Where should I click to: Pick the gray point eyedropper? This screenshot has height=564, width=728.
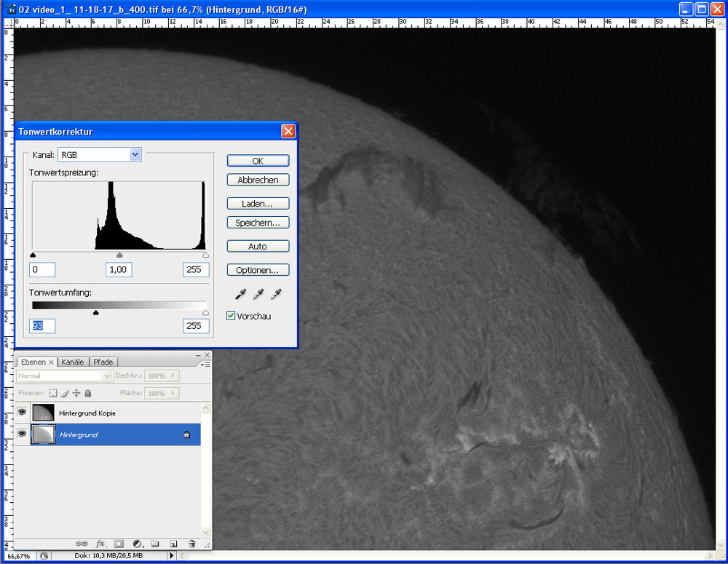coord(258,294)
